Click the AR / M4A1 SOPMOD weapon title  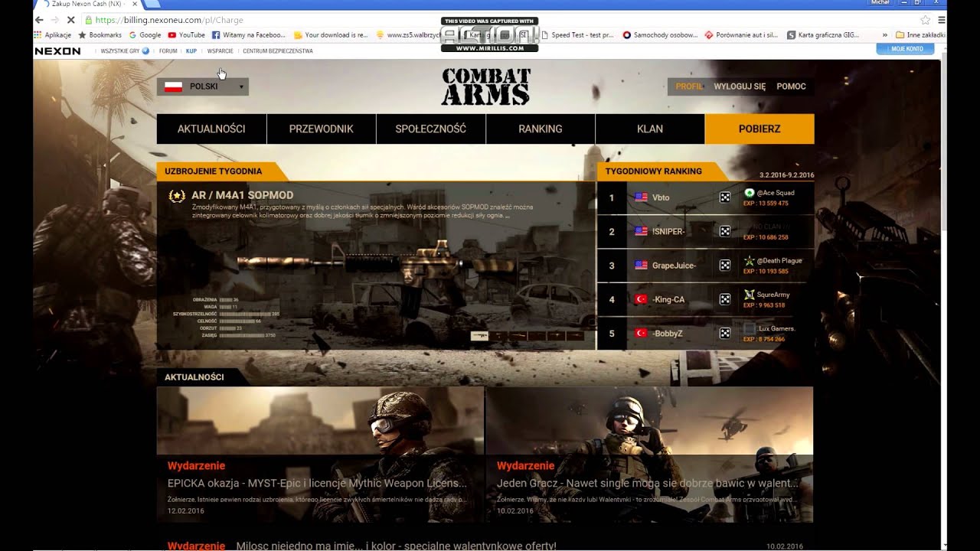pos(242,195)
